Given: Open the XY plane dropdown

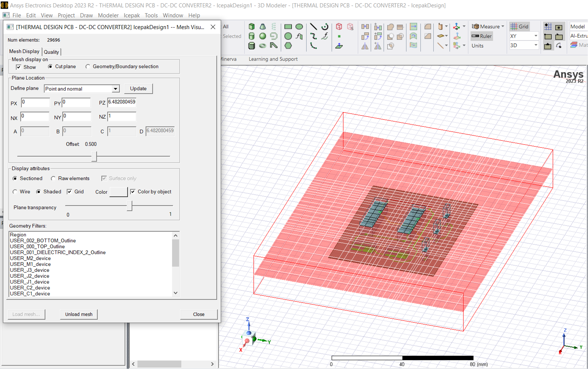Looking at the screenshot, I should point(535,36).
